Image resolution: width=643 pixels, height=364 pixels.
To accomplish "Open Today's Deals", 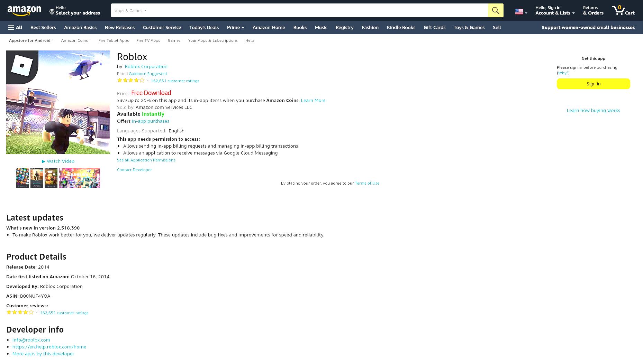I will click(204, 27).
